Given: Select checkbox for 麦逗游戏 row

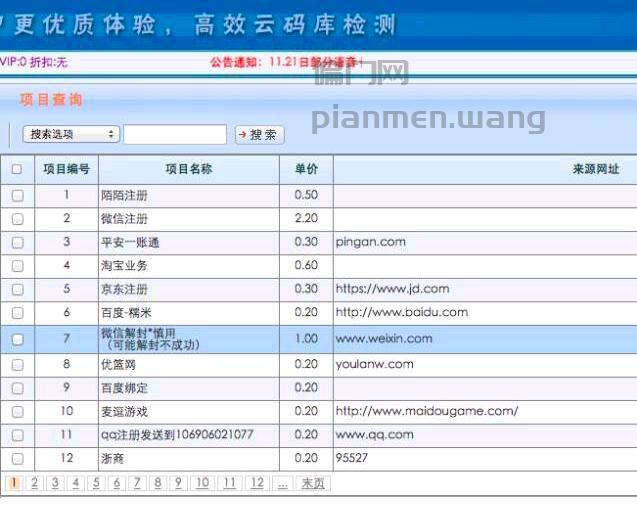Looking at the screenshot, I should click(x=17, y=412).
